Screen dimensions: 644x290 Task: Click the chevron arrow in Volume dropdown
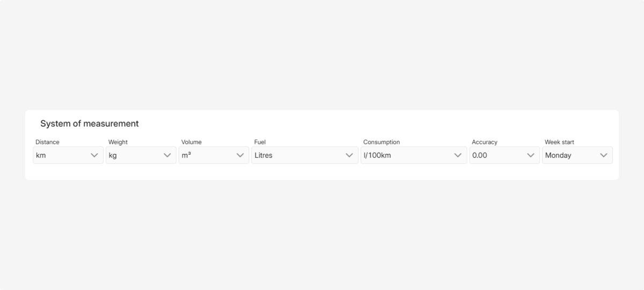point(240,155)
